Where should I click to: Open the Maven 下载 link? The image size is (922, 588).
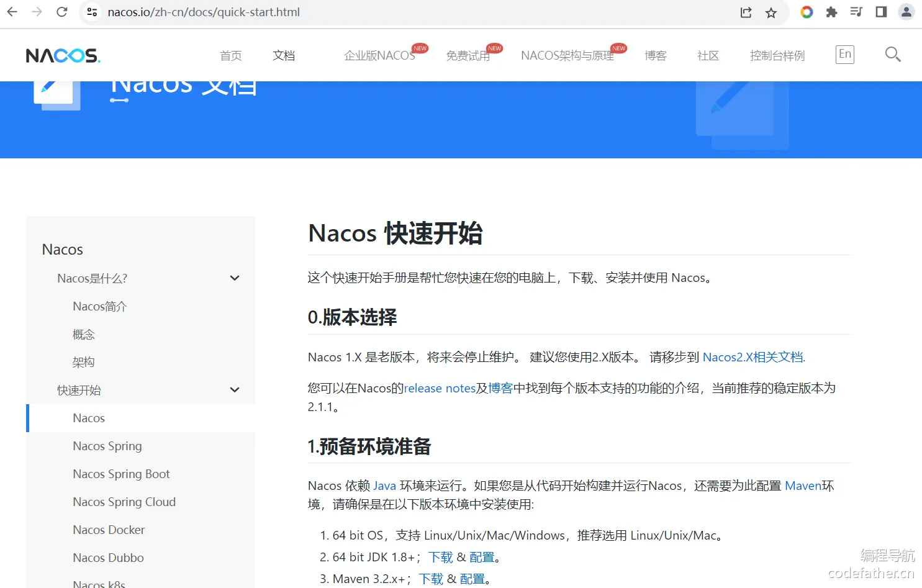point(432,579)
